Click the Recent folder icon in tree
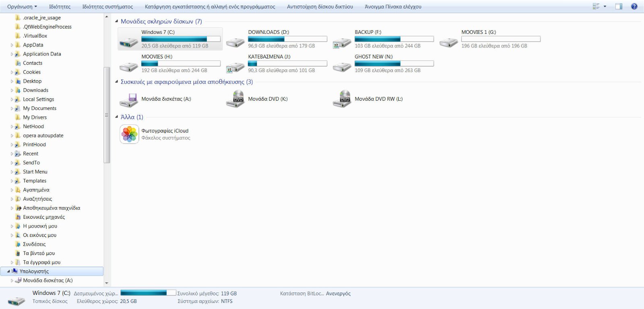 pyautogui.click(x=18, y=153)
